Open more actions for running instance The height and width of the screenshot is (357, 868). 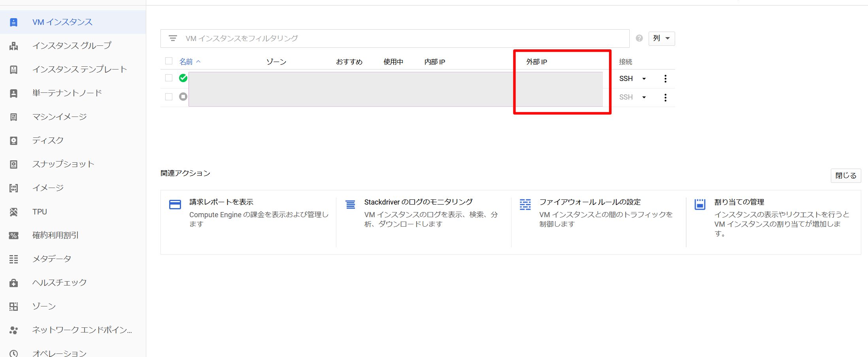coord(665,79)
